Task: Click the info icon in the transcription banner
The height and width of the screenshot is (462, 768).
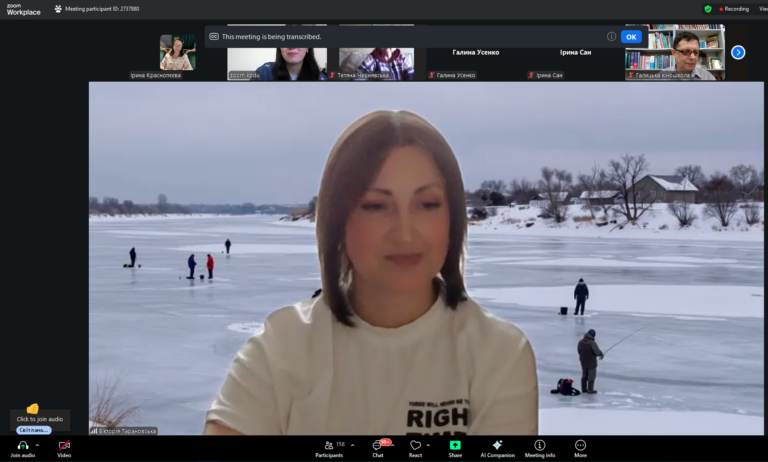Action: point(611,37)
